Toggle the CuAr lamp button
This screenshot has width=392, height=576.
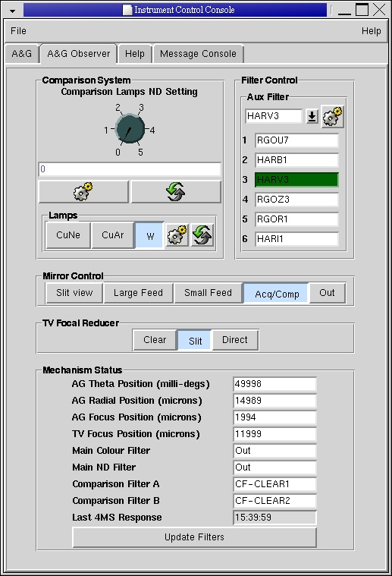coord(113,235)
